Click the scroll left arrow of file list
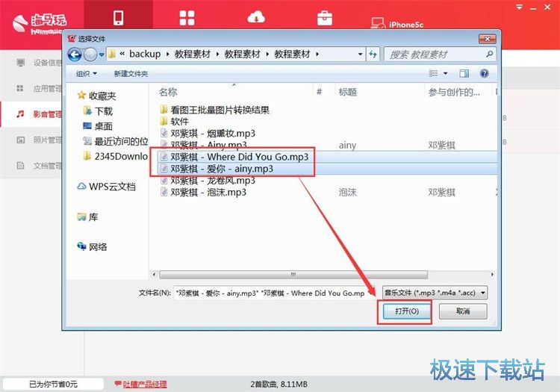This screenshot has height=392, width=560. [x=154, y=275]
